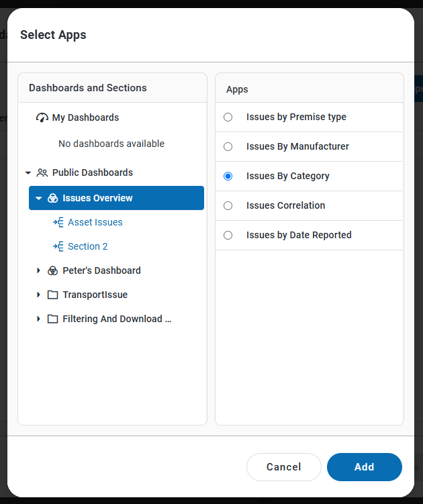Cancel the Select Apps dialog
This screenshot has width=423, height=504.
tap(283, 467)
